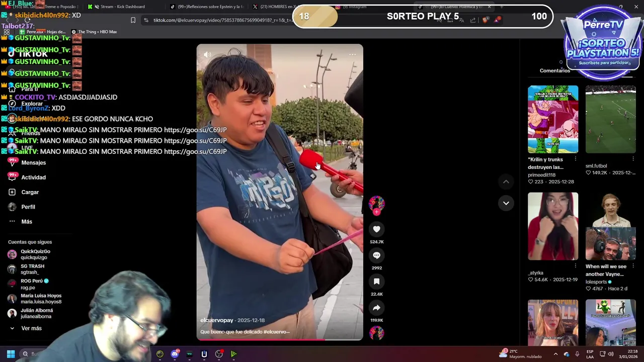Share the video with the arrow icon
644x362 pixels.
tap(376, 308)
